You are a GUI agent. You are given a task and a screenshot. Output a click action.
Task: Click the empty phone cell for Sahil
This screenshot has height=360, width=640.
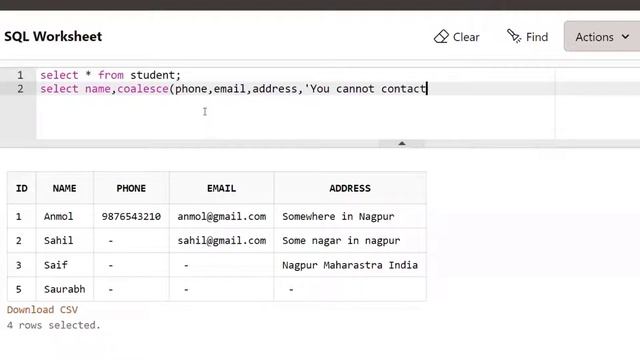(131, 240)
